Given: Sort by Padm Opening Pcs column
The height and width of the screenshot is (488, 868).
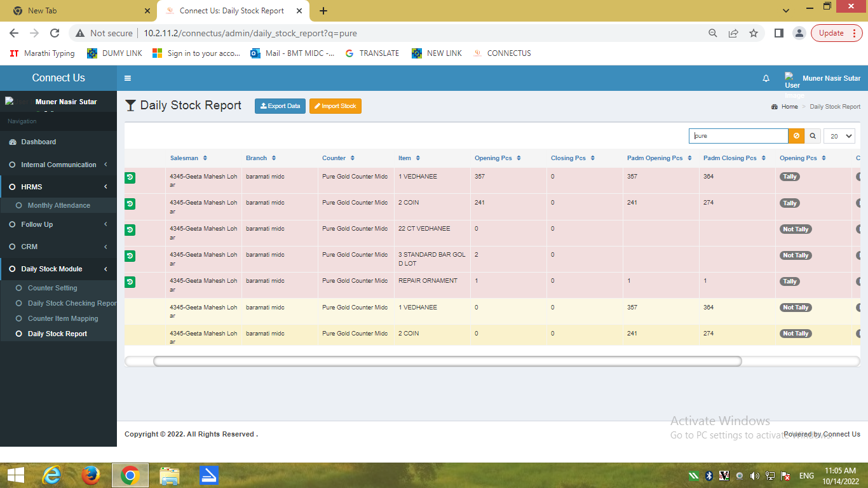Looking at the screenshot, I should pyautogui.click(x=660, y=158).
